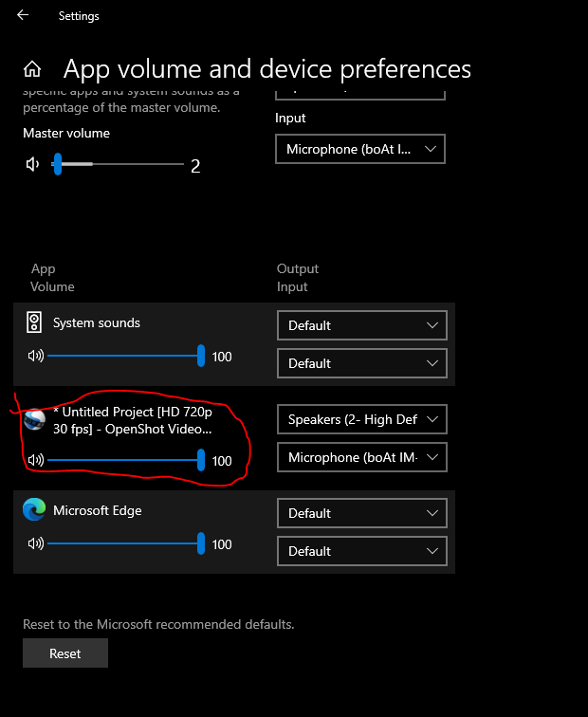The width and height of the screenshot is (588, 717).
Task: Click the App volume and device preferences heading
Action: [267, 69]
